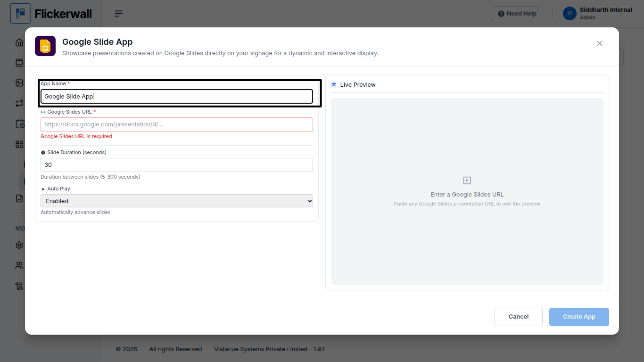644x362 pixels.
Task: Click the 'Google Slides URL is required' error text
Action: (76, 137)
